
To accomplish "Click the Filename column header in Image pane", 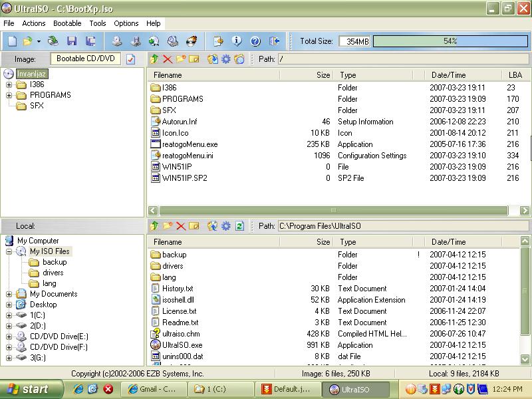I will point(213,75).
